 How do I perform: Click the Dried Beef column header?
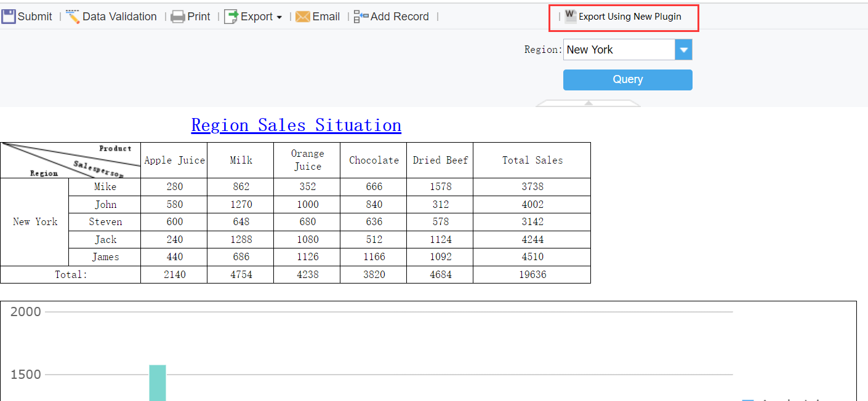tap(440, 161)
